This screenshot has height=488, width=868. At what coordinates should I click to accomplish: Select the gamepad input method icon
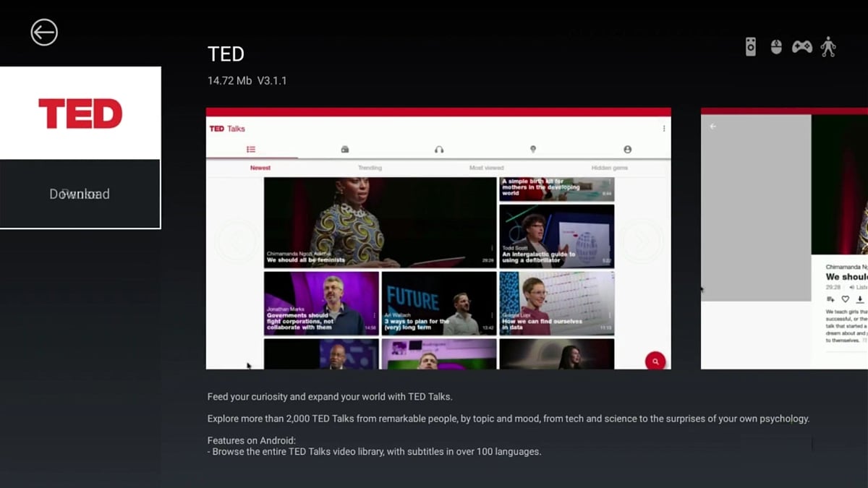tap(801, 46)
